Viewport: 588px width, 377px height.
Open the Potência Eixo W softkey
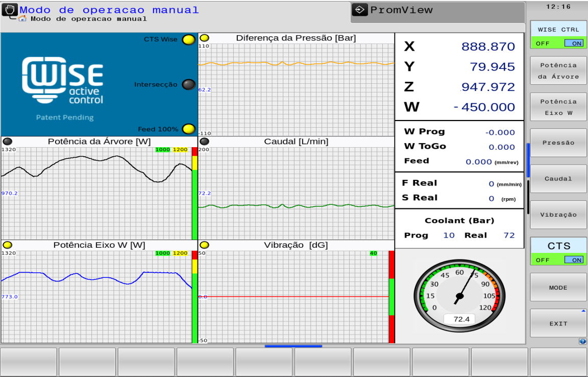point(558,107)
